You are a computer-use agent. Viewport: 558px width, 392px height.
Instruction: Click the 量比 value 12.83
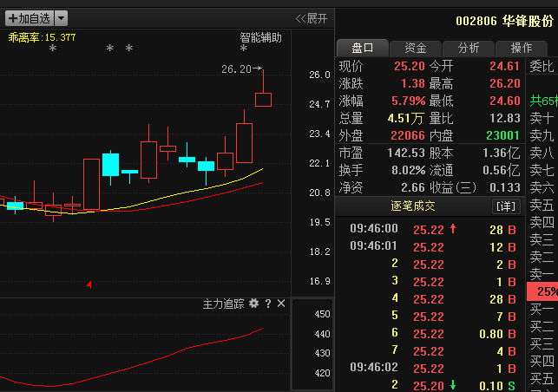tap(504, 118)
